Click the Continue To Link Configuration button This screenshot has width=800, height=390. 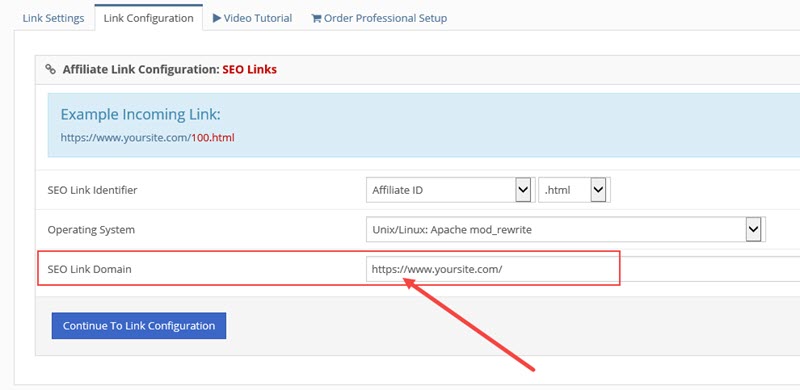point(139,326)
